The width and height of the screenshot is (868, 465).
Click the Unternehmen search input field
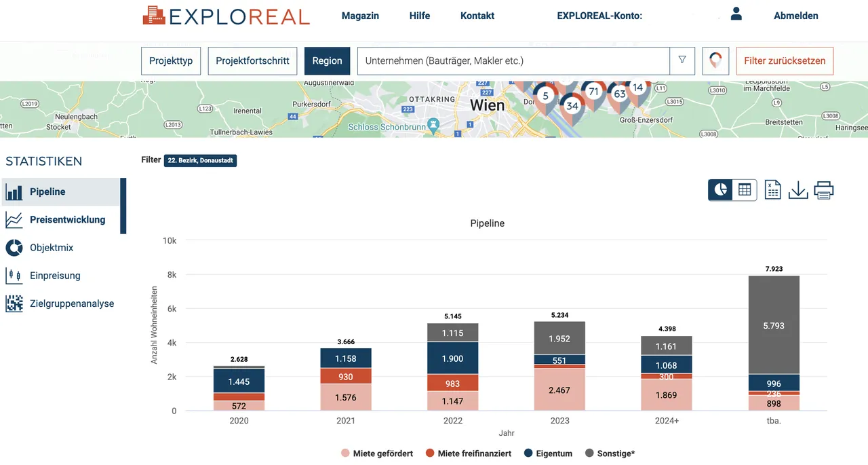click(x=513, y=60)
